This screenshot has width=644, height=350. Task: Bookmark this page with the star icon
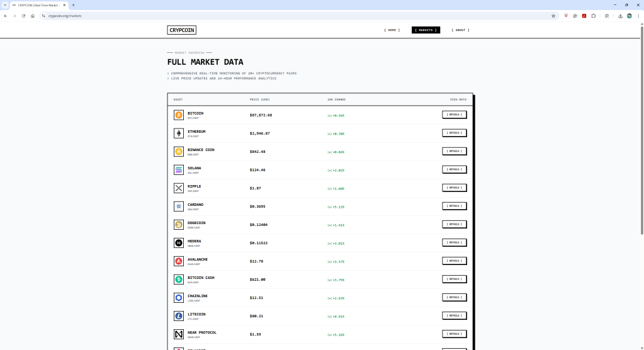pyautogui.click(x=553, y=16)
